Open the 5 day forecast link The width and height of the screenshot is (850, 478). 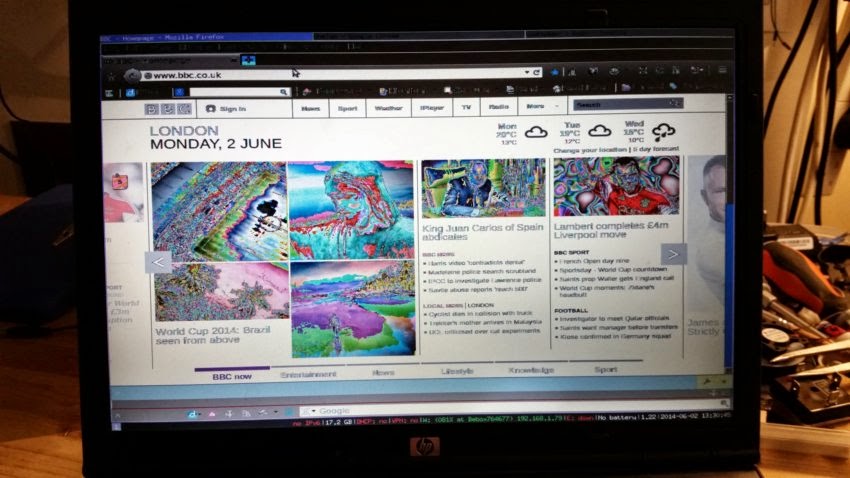pos(656,148)
